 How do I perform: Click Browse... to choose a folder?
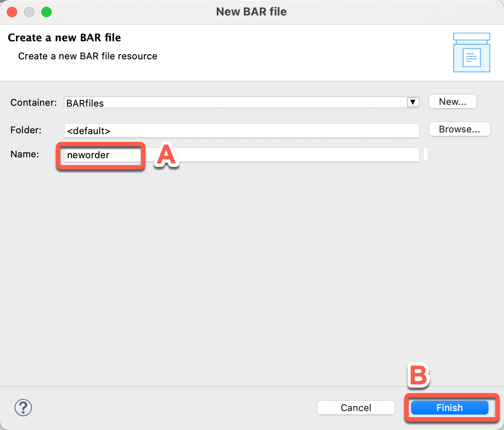tap(459, 129)
